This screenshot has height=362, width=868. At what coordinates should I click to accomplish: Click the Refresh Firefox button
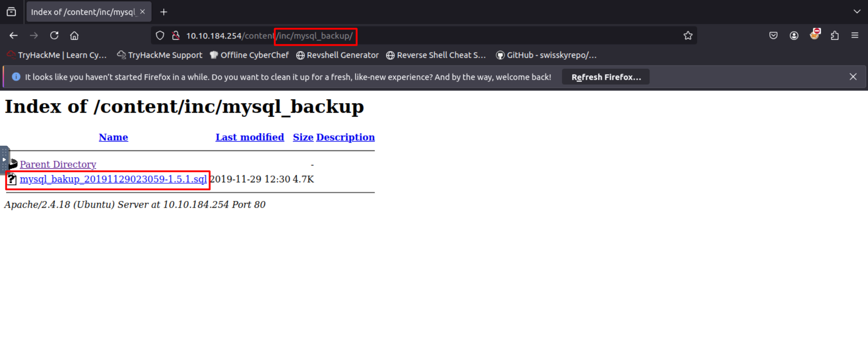click(x=605, y=77)
